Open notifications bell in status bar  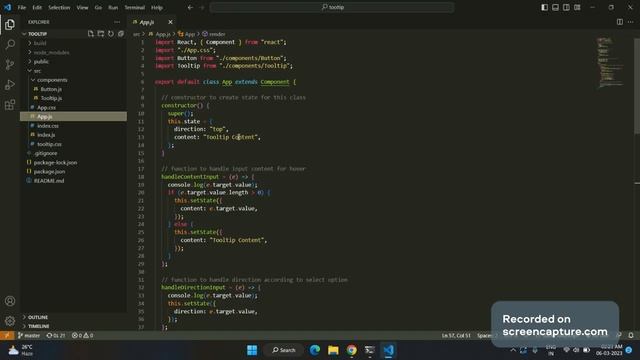point(631,336)
